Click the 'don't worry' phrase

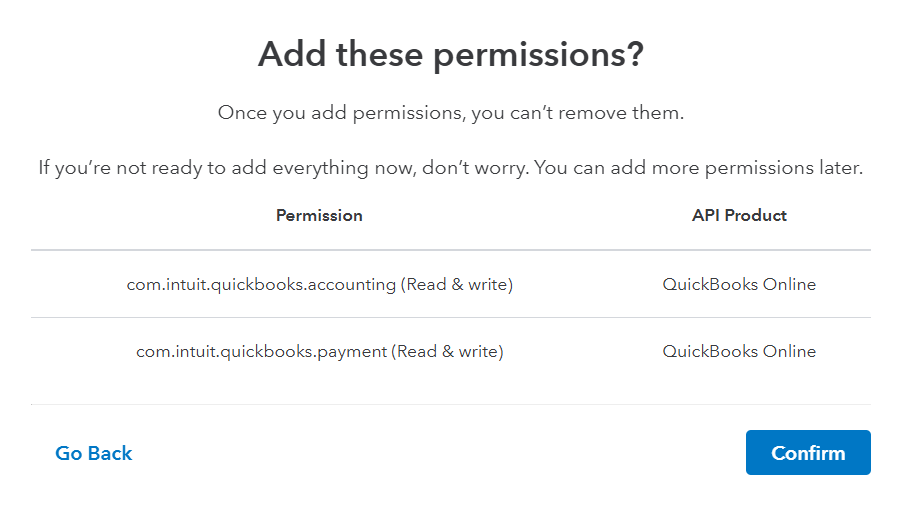[x=476, y=168]
